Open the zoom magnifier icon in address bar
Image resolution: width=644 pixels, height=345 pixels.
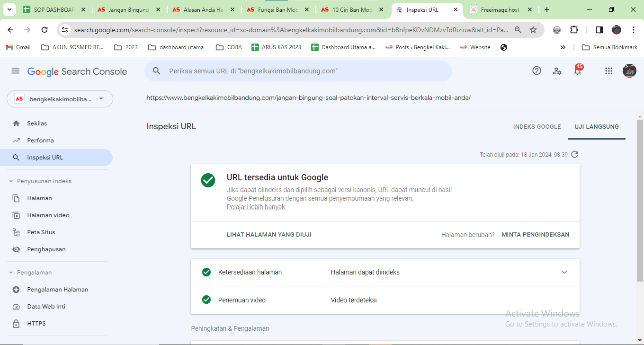coord(518,30)
